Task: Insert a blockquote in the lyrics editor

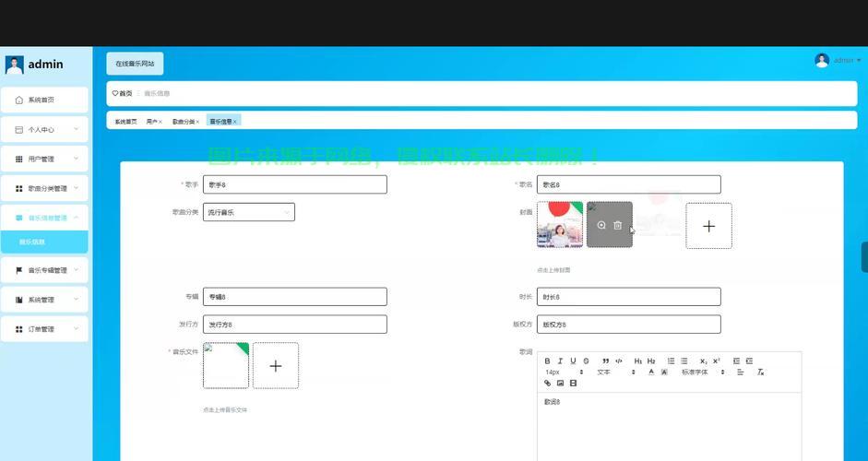Action: point(606,361)
